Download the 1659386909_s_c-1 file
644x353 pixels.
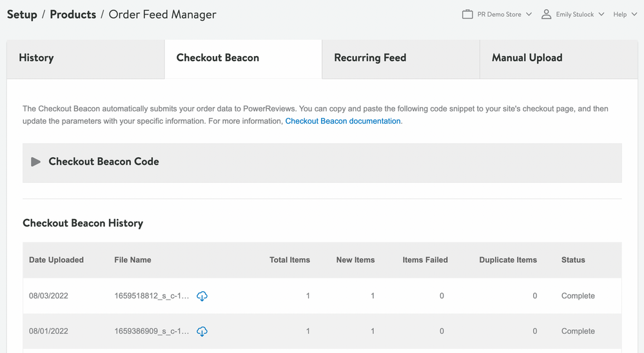tap(202, 331)
